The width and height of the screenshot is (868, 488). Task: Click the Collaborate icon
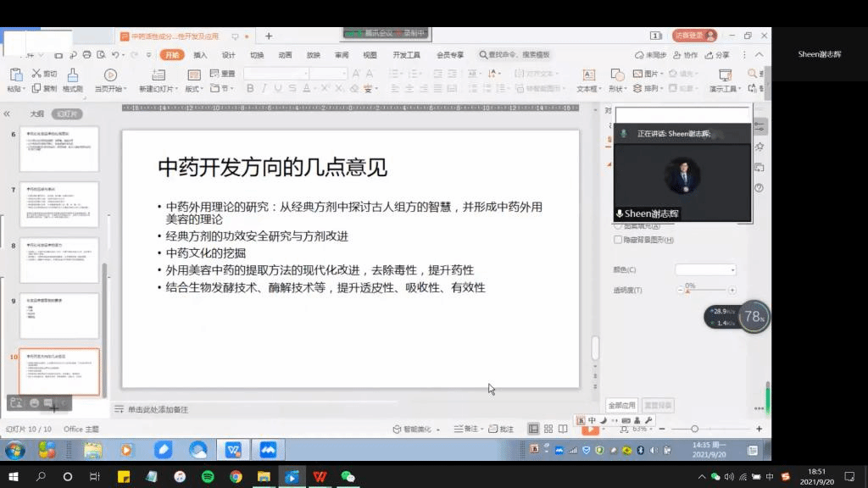677,55
